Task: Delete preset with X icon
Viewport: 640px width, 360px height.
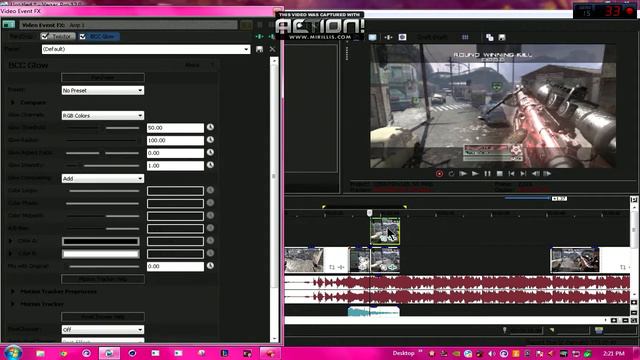Action: [272, 49]
